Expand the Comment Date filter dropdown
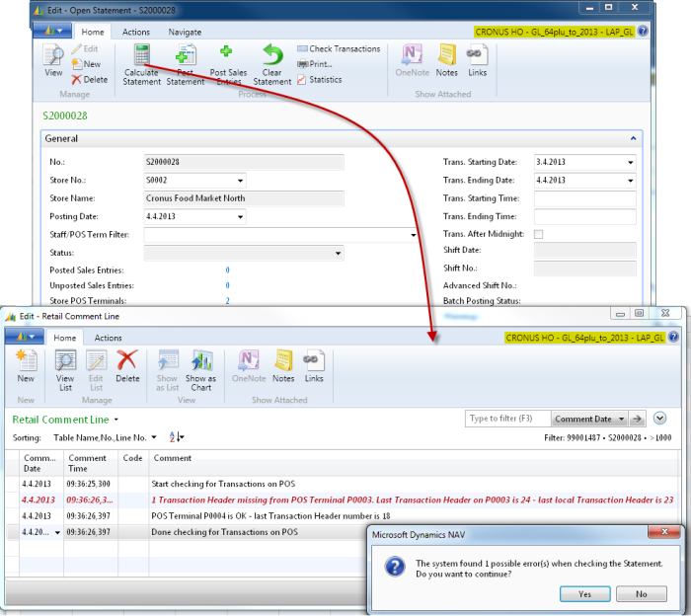 tap(619, 419)
